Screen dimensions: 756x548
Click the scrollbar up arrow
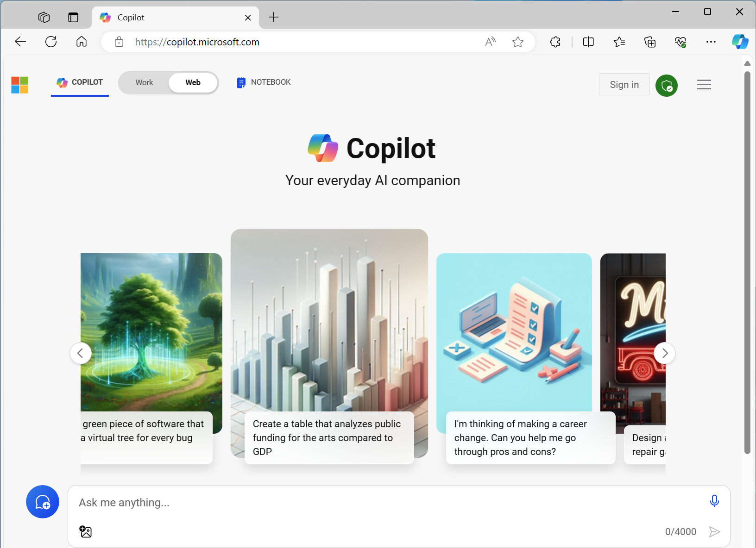click(747, 63)
